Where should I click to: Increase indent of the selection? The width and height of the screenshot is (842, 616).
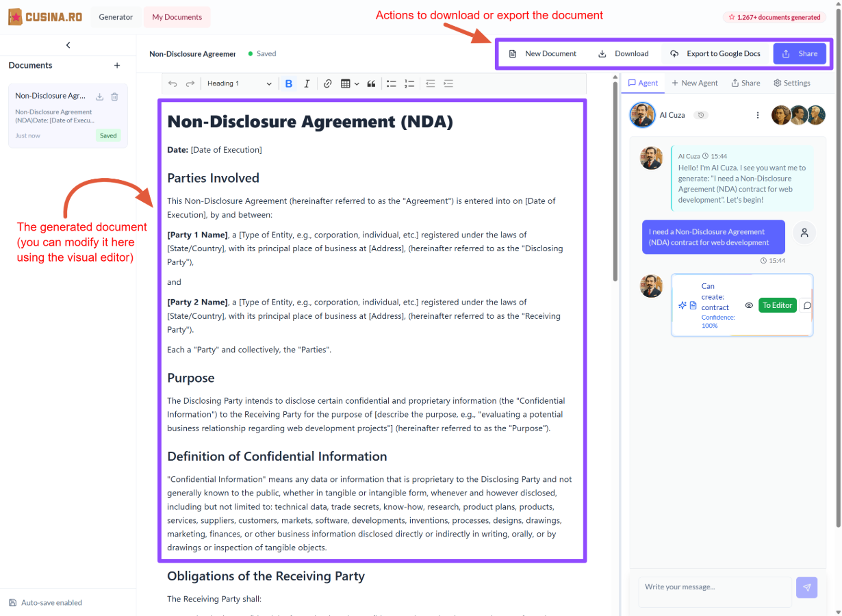click(x=448, y=84)
